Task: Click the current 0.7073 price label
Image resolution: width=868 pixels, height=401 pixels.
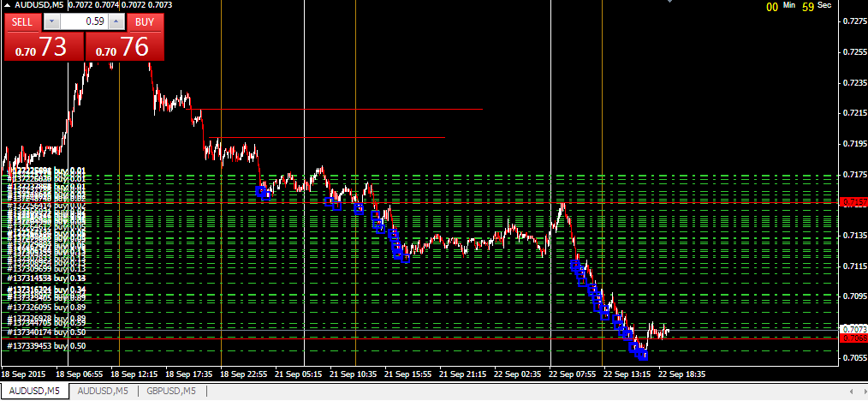Action: coord(853,329)
